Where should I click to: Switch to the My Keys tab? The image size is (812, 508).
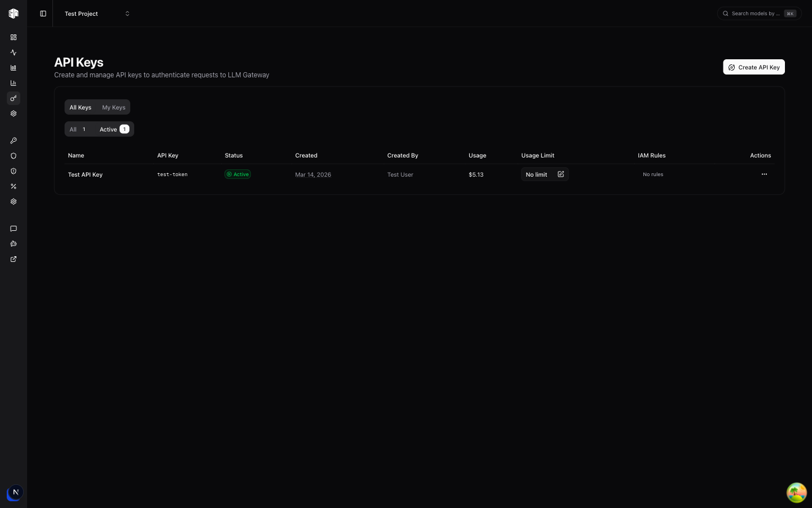pyautogui.click(x=113, y=107)
